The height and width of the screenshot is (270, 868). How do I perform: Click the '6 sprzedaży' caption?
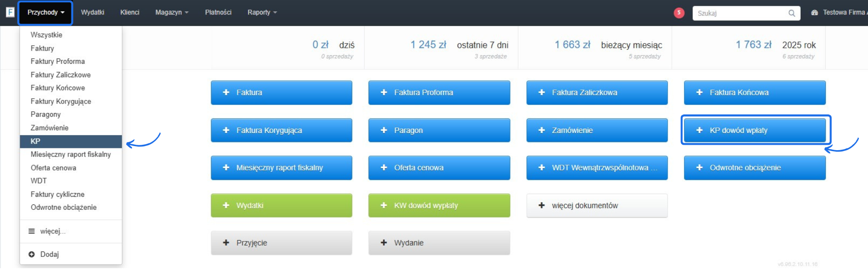[798, 57]
